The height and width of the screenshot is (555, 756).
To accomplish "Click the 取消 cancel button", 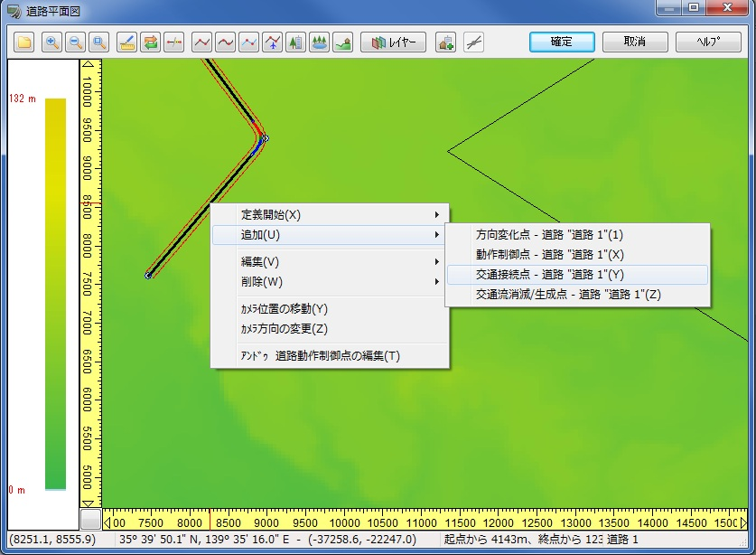I will pos(635,42).
